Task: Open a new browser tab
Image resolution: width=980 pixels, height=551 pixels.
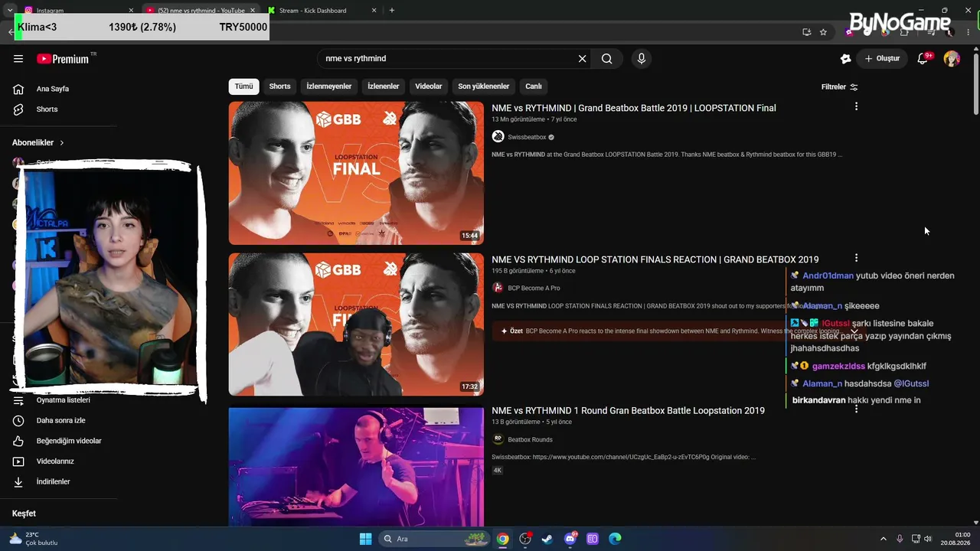Action: tap(392, 11)
